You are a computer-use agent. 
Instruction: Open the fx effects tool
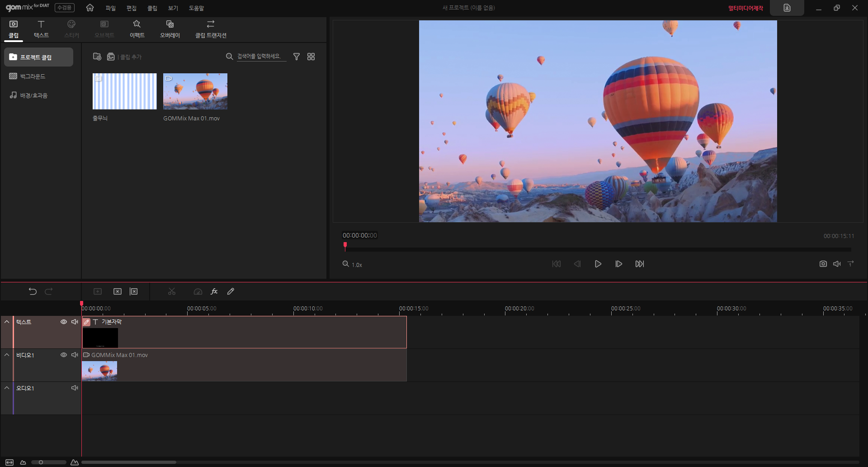click(x=214, y=291)
